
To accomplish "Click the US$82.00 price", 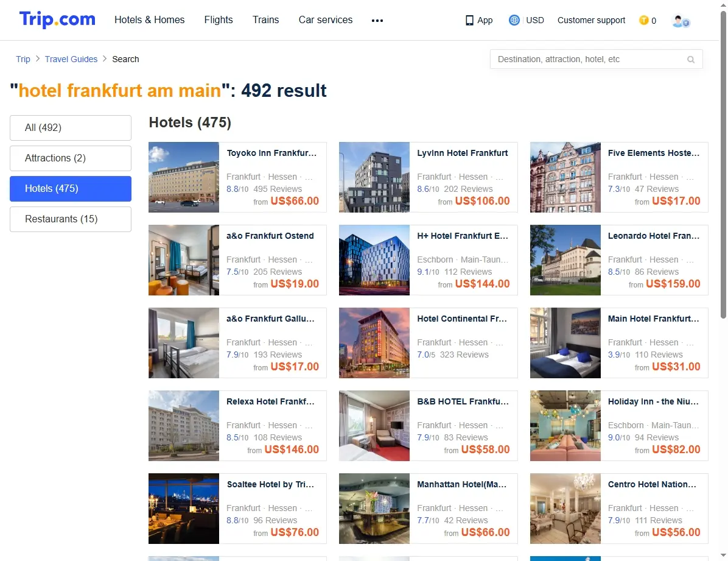I will tap(676, 450).
